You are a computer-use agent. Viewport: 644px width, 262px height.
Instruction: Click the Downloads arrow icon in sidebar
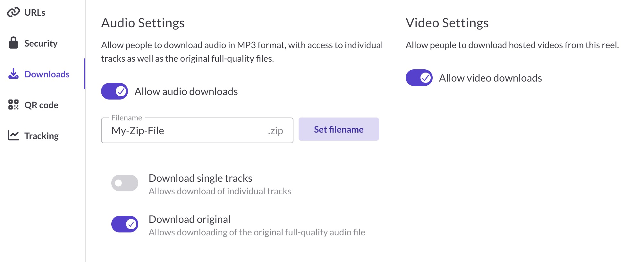point(13,74)
